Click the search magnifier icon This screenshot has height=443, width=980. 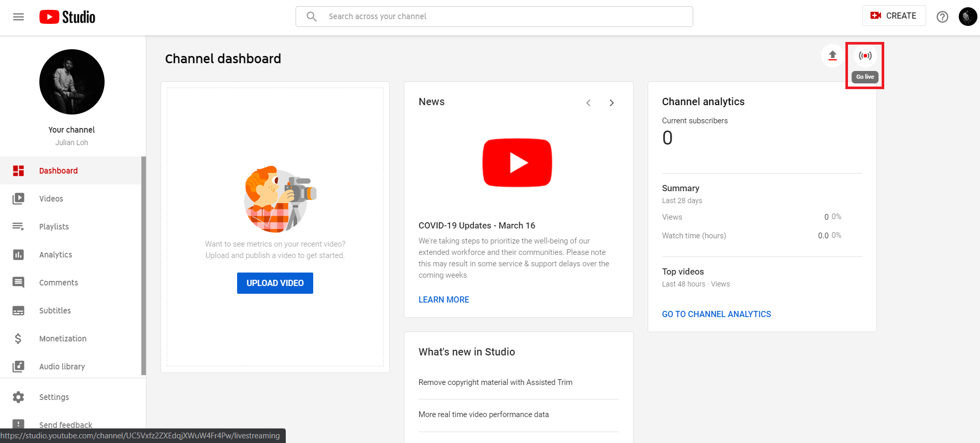pyautogui.click(x=311, y=17)
